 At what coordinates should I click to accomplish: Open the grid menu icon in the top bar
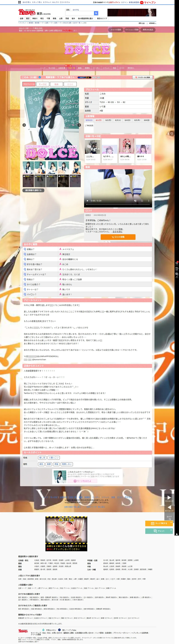coord(19,2)
